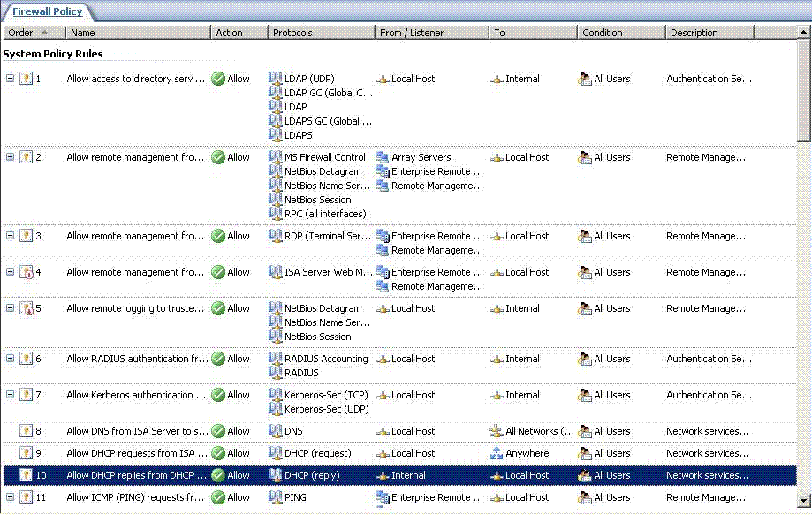Click the rule icon for rule 8
812x515 pixels.
tap(26, 431)
